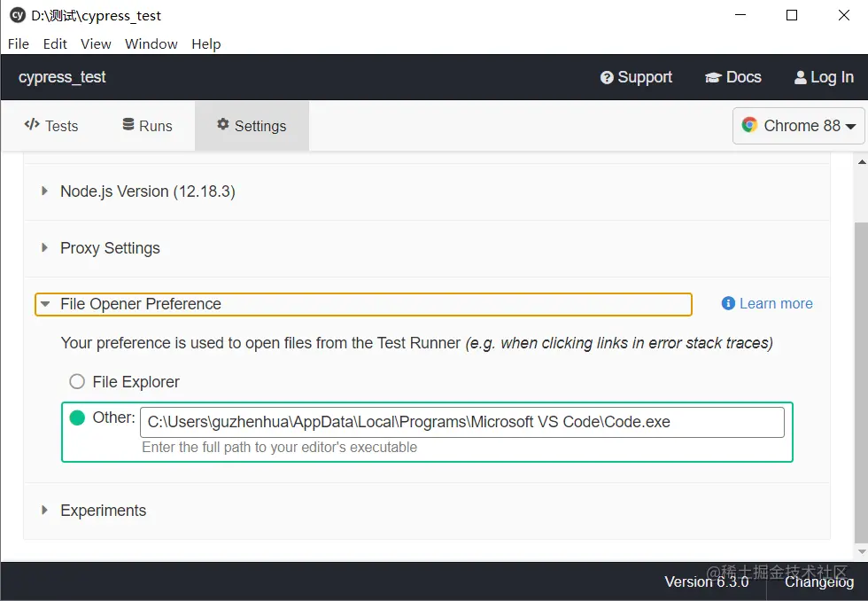The height and width of the screenshot is (601, 868).
Task: Open the File menu
Action: click(19, 43)
